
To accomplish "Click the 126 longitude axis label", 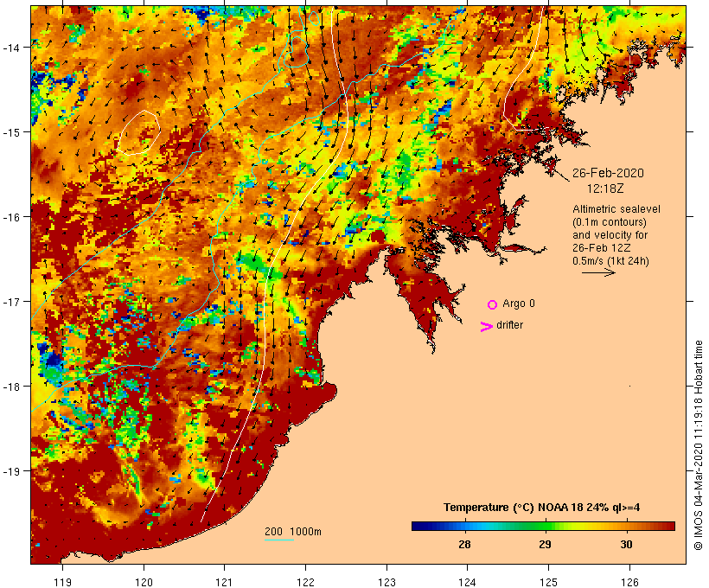I will (629, 582).
